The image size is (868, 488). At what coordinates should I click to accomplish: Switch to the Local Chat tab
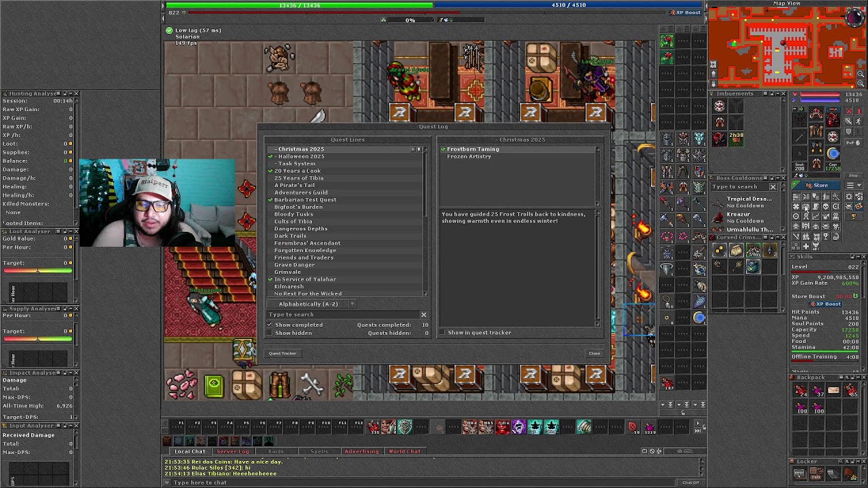point(190,451)
